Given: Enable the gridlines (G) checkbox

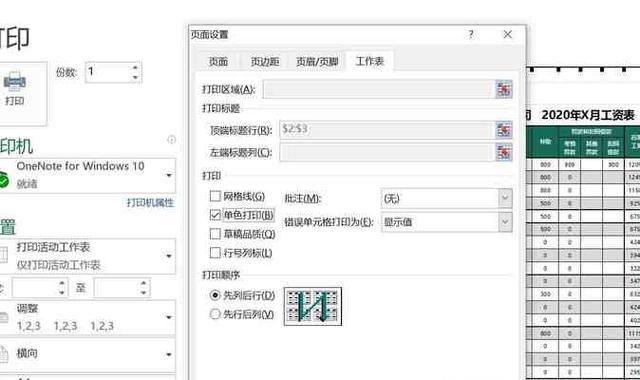Looking at the screenshot, I should pyautogui.click(x=215, y=196).
